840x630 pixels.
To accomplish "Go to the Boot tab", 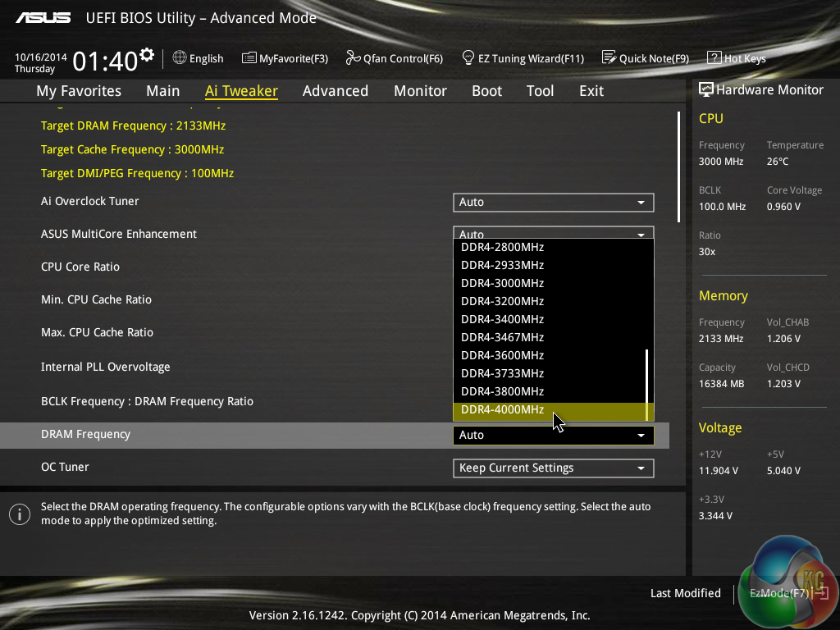I will pyautogui.click(x=486, y=91).
